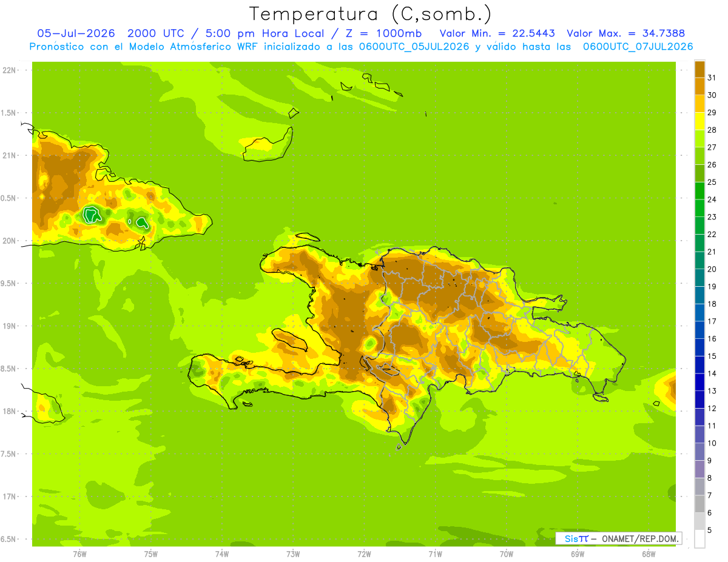Pick the green swatch between 26 and 27
This screenshot has height=562, width=728.
pos(699,156)
